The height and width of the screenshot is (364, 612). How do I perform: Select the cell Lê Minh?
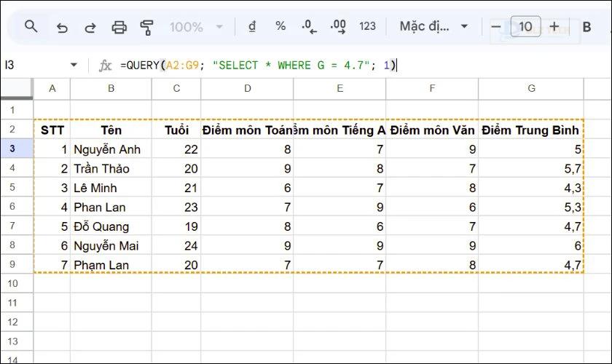point(111,188)
